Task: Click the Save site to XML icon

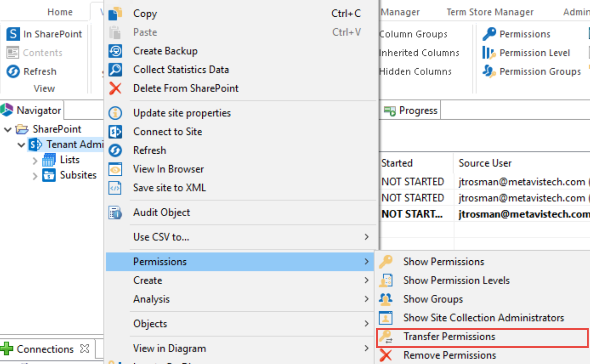Action: pyautogui.click(x=116, y=188)
